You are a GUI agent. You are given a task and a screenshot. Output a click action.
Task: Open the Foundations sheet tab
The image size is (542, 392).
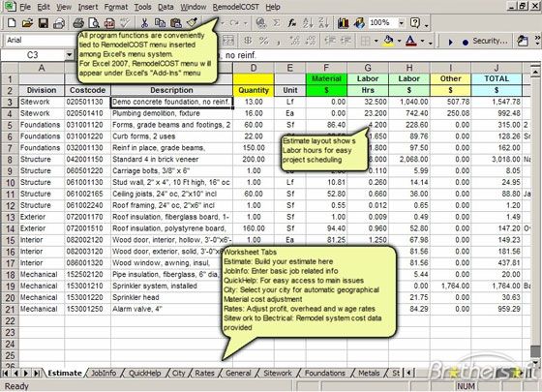[x=324, y=373]
